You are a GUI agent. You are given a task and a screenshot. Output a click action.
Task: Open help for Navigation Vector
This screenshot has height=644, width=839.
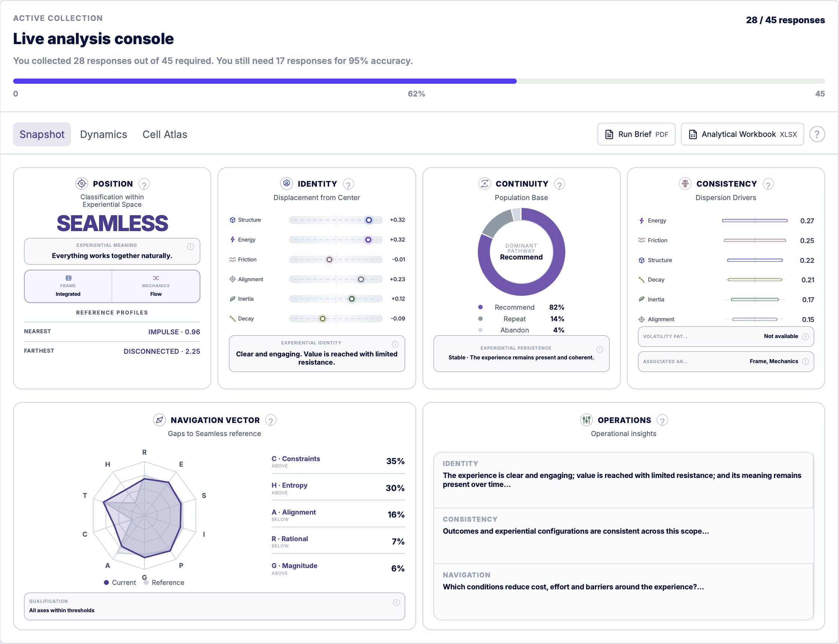tap(271, 420)
